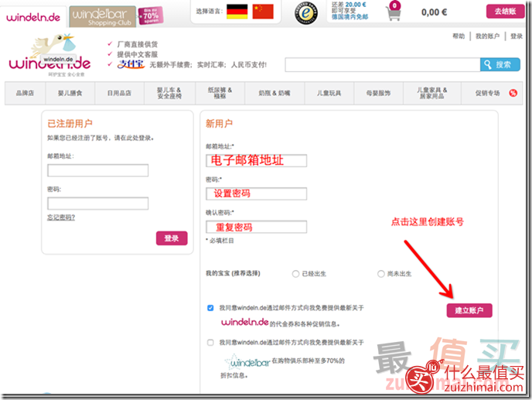Click the 登录 link in header

coord(517,36)
